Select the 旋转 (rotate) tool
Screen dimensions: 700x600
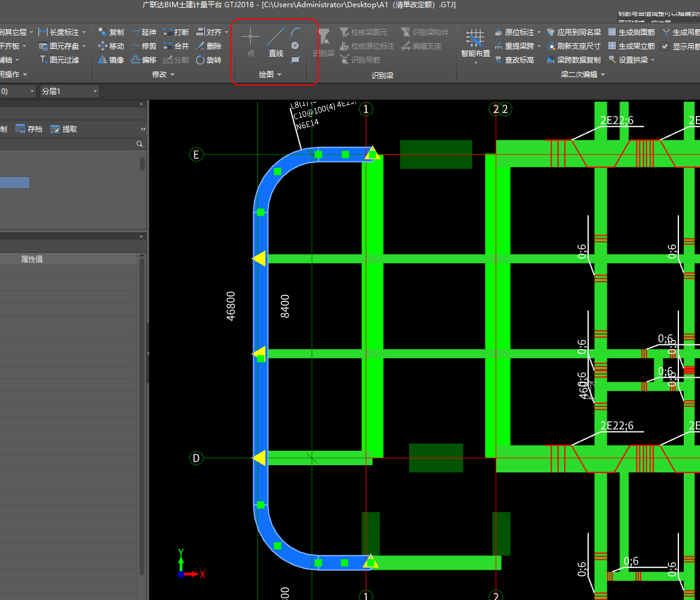coord(209,60)
